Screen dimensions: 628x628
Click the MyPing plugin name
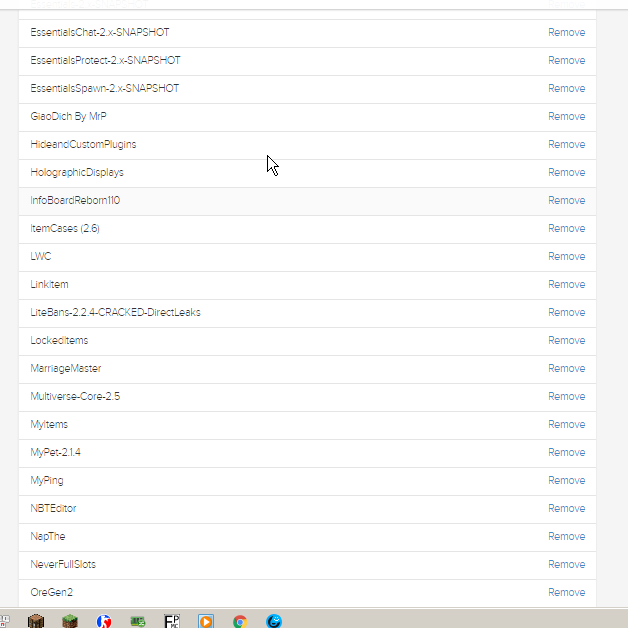point(47,481)
